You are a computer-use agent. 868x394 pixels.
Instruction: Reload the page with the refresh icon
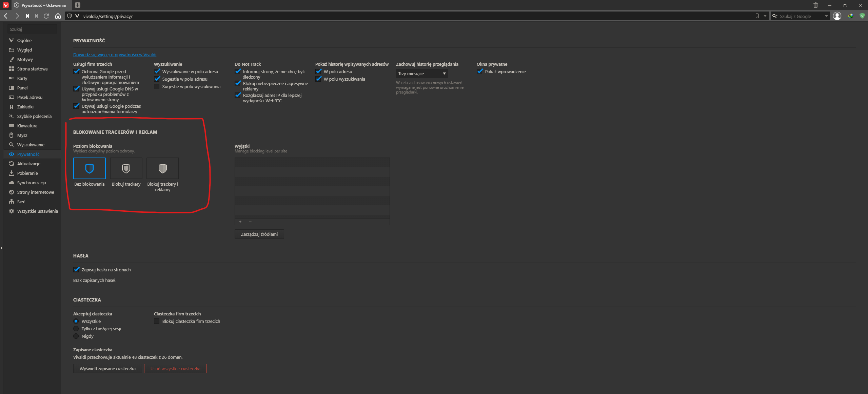(x=46, y=16)
